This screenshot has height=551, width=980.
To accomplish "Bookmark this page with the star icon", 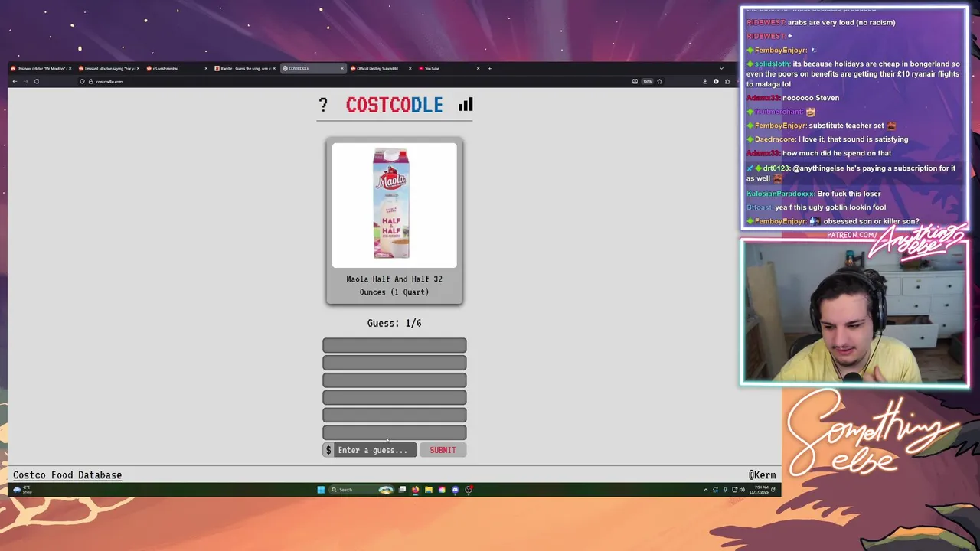I will pos(659,81).
